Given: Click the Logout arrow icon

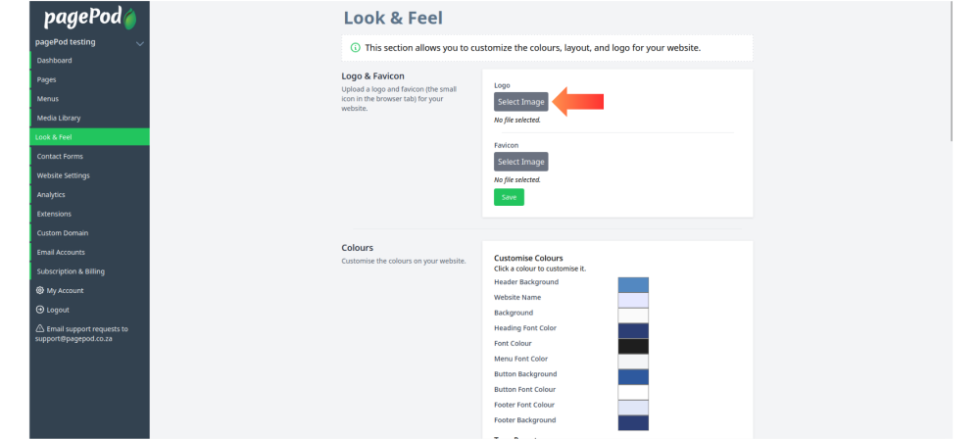Looking at the screenshot, I should point(40,310).
